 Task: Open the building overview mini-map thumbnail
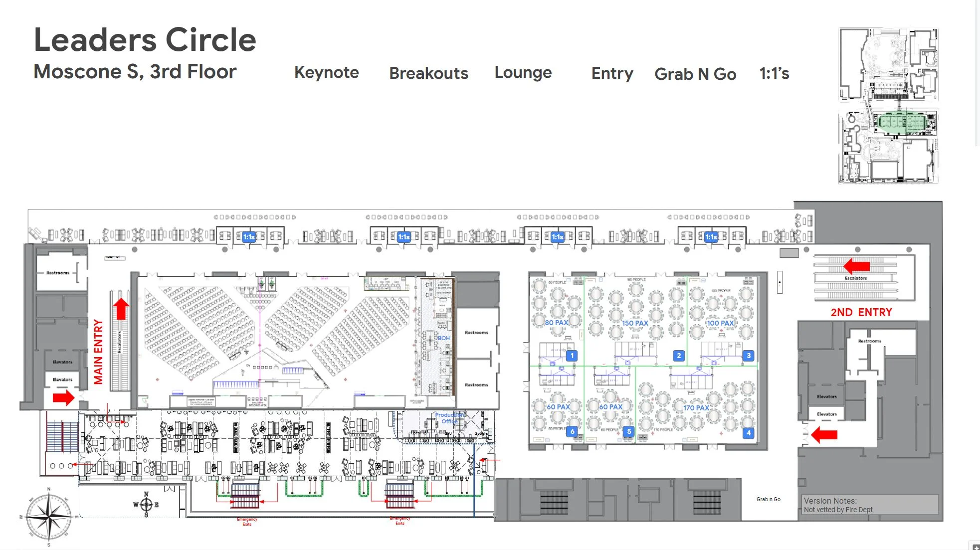(888, 106)
